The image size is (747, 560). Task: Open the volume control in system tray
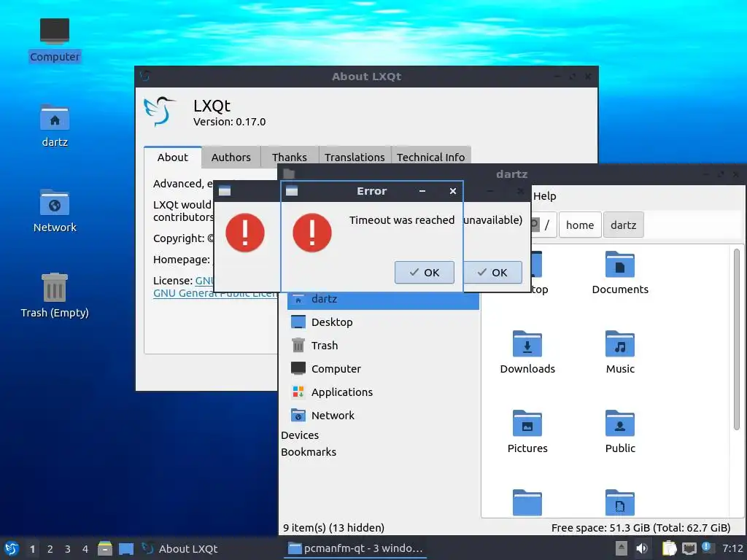tap(642, 548)
